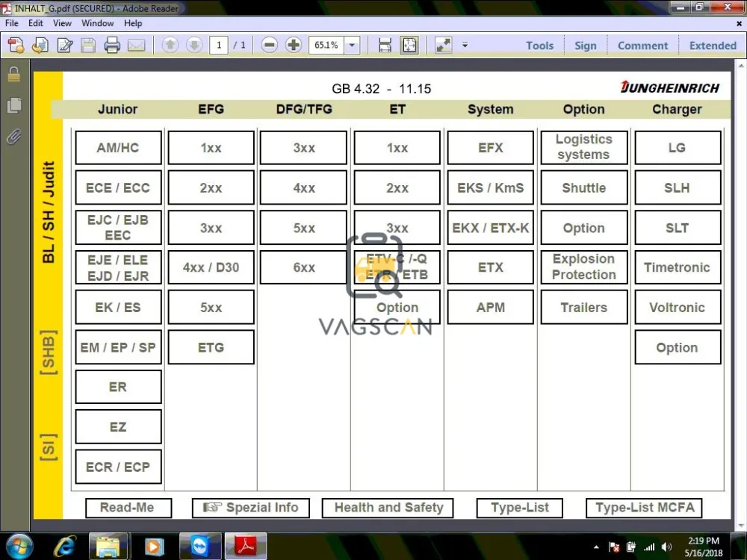Expand toolbar customize small arrow
Screen dimensions: 747x560
(465, 46)
